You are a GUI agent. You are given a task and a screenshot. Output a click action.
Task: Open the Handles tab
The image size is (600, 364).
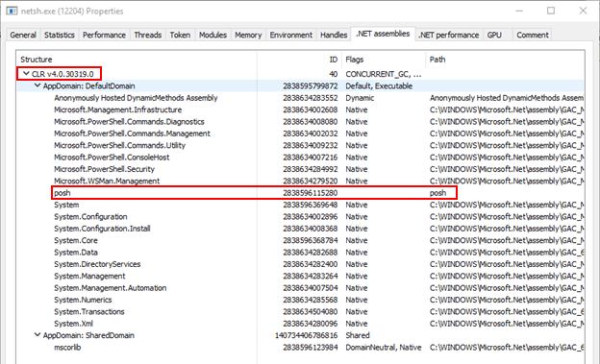(334, 35)
